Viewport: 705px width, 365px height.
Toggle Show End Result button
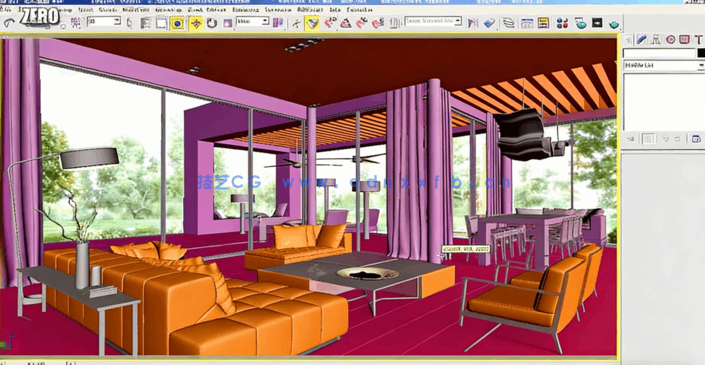pos(649,139)
